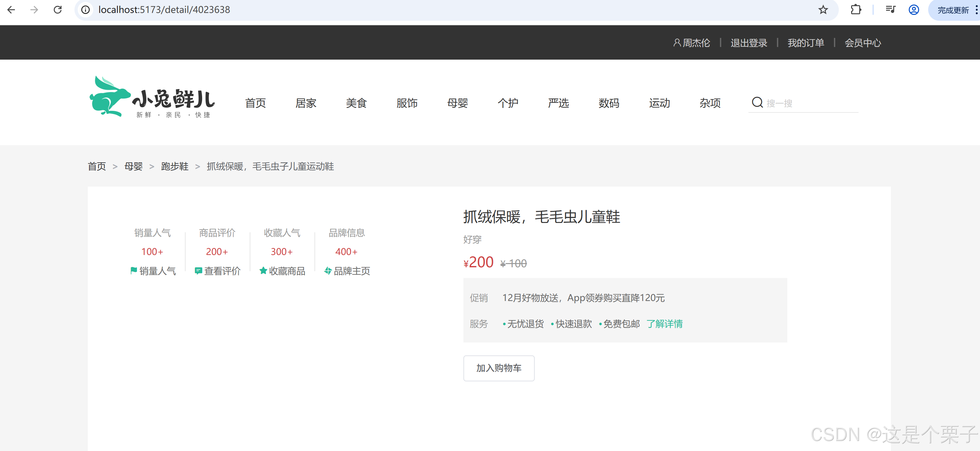Click the search magnifier icon
The image size is (980, 451).
pyautogui.click(x=757, y=102)
